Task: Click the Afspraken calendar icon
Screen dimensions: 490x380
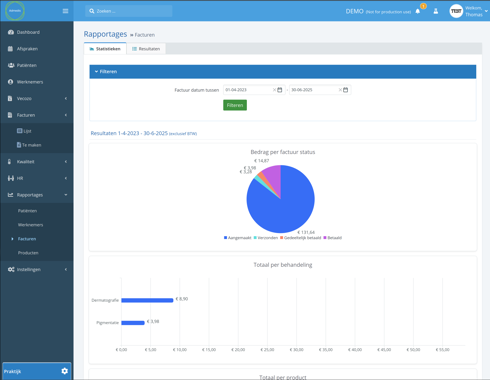Action: [x=10, y=49]
